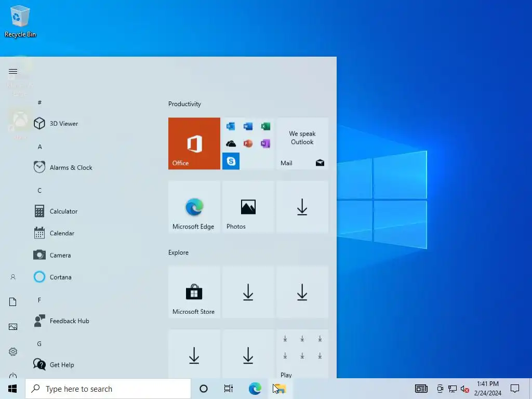Click the muted volume tray icon

(x=464, y=389)
